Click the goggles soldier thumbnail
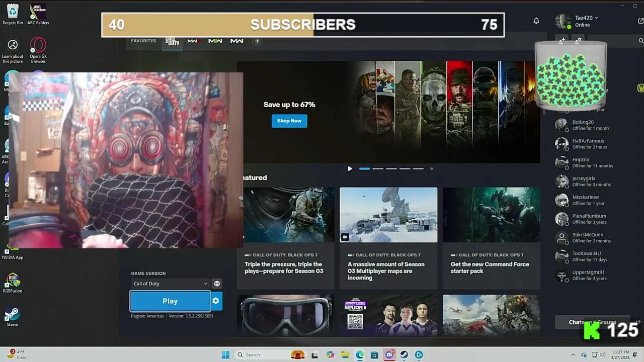The image size is (644, 362). click(285, 315)
